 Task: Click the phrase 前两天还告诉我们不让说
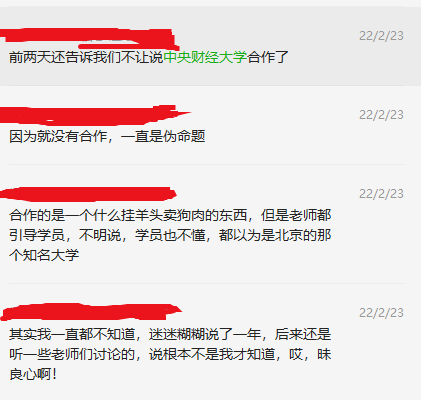86,57
